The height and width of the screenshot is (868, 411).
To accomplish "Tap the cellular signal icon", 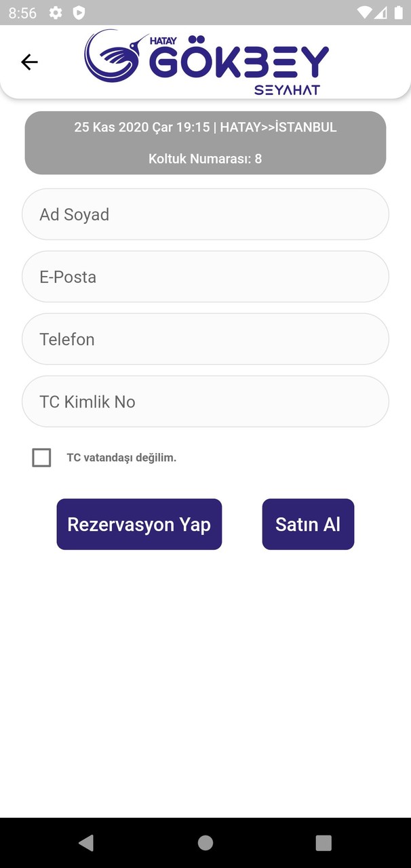I will click(381, 12).
